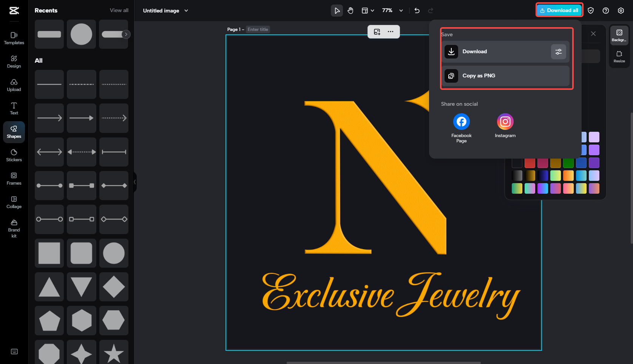Select the Page 1 label
Image resolution: width=633 pixels, height=364 pixels.
click(x=234, y=29)
